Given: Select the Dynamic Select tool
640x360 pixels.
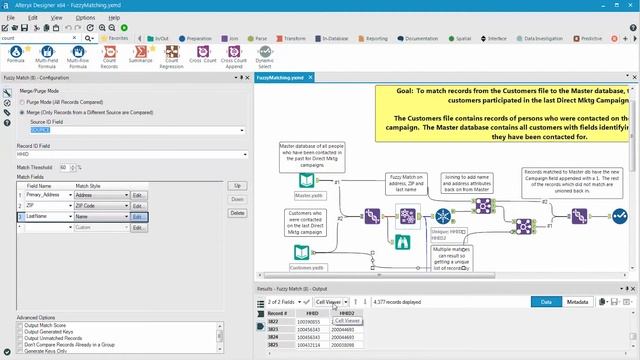Looking at the screenshot, I should pos(265,57).
